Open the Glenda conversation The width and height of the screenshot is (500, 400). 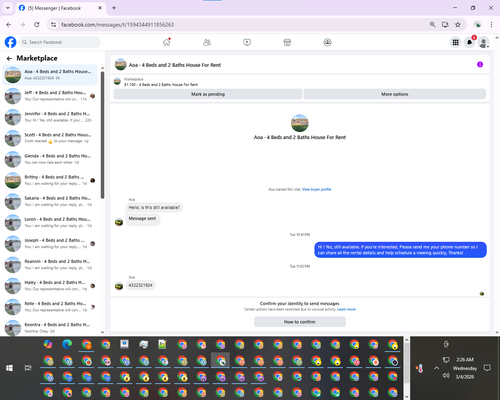pos(50,159)
